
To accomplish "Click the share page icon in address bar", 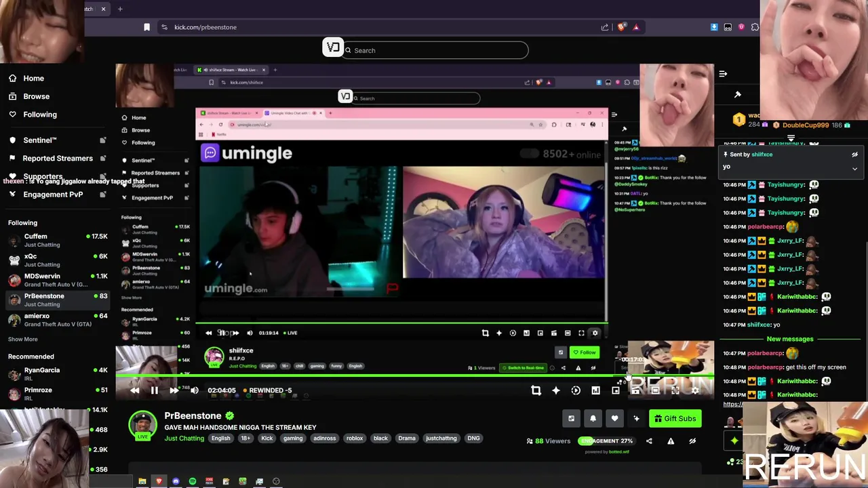I will coord(605,27).
